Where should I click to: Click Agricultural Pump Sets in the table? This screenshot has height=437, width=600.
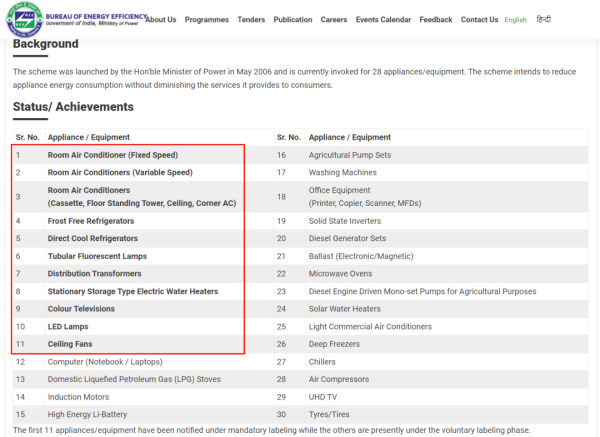(x=349, y=155)
